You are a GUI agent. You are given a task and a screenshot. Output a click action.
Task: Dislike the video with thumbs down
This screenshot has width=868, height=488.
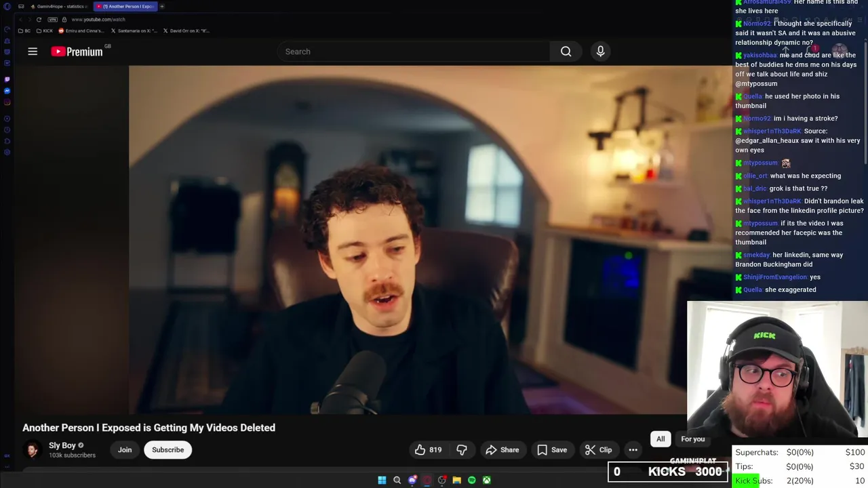462,449
